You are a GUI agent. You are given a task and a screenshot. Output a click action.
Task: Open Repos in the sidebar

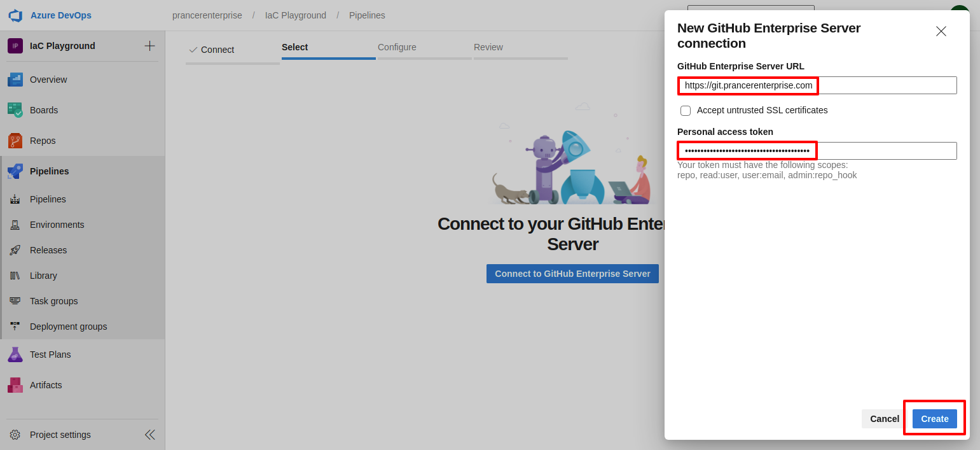(43, 141)
